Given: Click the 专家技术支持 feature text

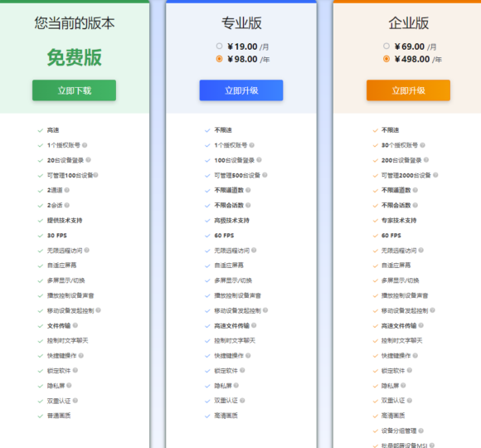Looking at the screenshot, I should point(399,221).
